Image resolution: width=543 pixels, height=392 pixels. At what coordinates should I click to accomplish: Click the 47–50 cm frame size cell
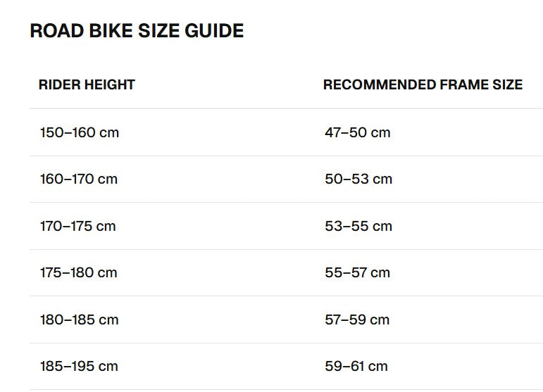coord(357,132)
